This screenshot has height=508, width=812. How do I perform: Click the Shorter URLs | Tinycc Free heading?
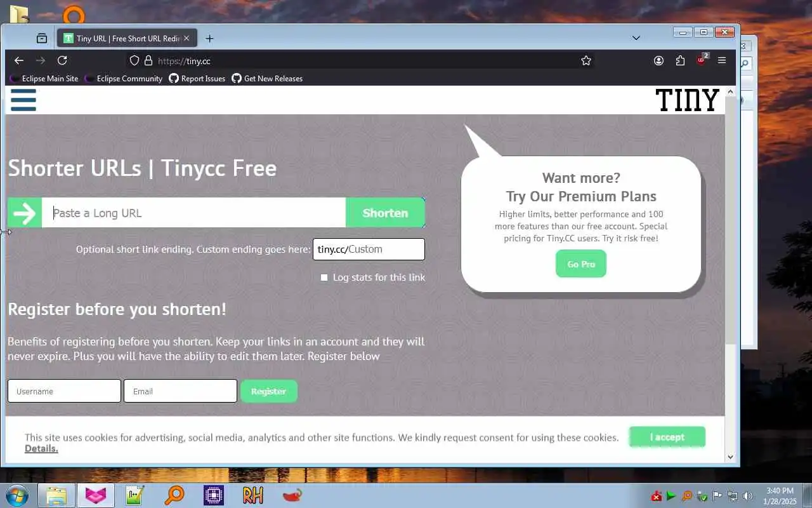tap(142, 168)
